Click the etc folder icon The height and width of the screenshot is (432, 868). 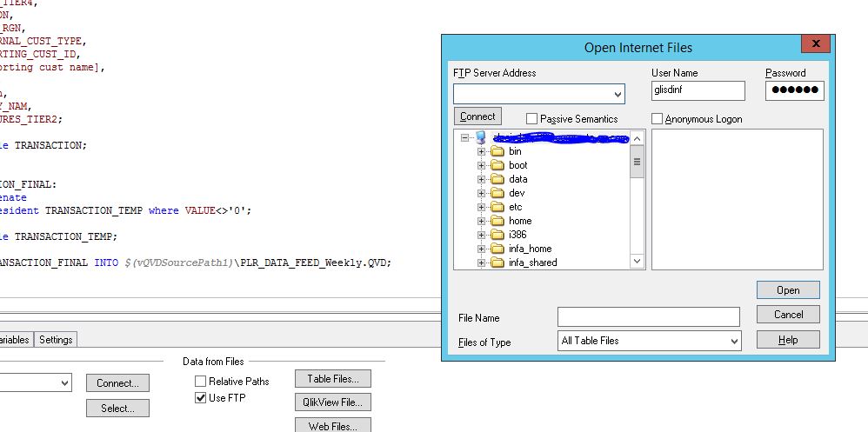click(x=497, y=207)
